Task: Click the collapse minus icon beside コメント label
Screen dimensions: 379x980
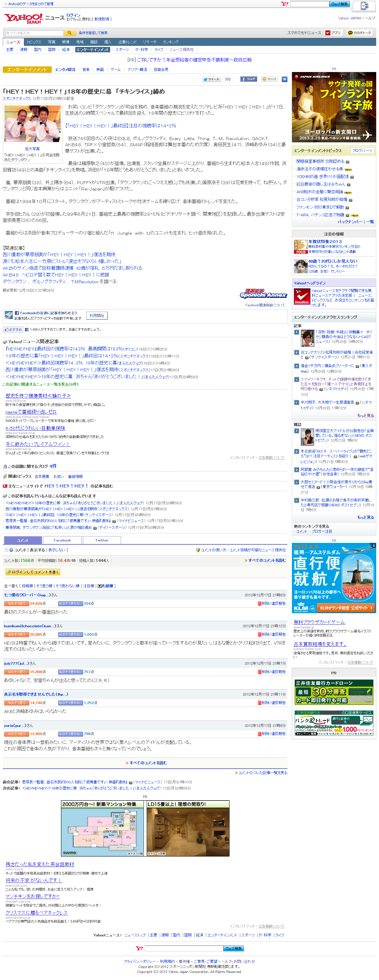Action: (x=11, y=550)
